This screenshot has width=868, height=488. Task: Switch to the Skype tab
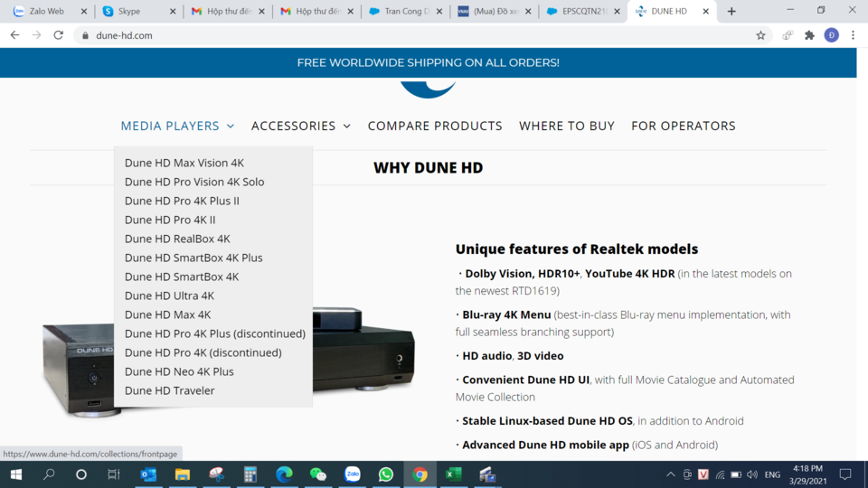coord(138,11)
